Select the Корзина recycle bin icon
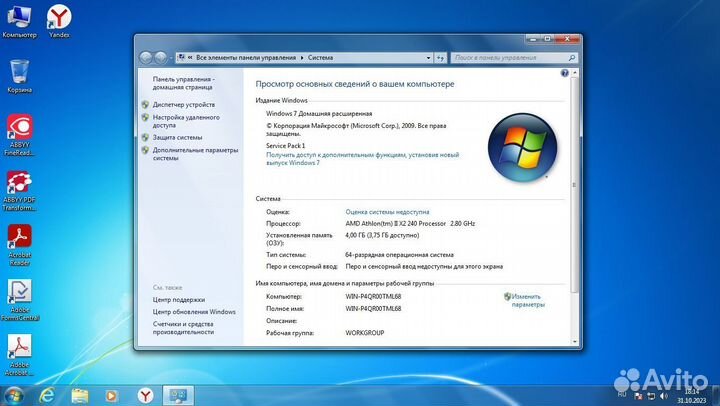 tap(19, 76)
